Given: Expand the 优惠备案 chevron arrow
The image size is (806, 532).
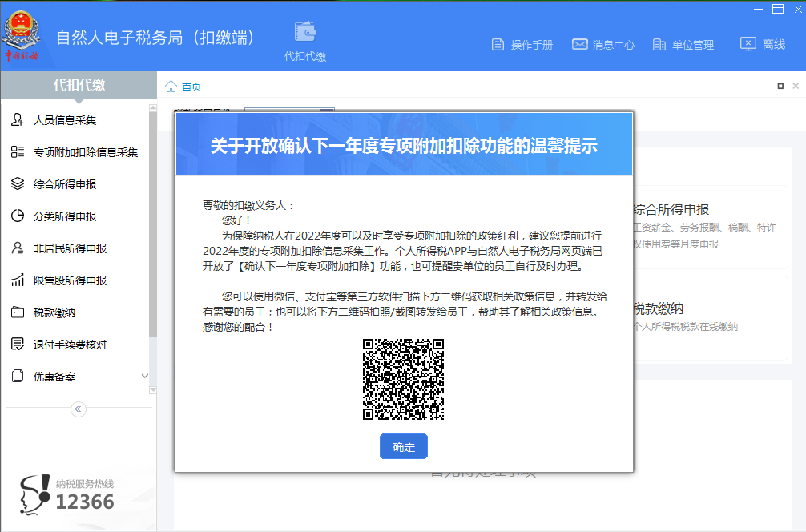Looking at the screenshot, I should coord(144,377).
